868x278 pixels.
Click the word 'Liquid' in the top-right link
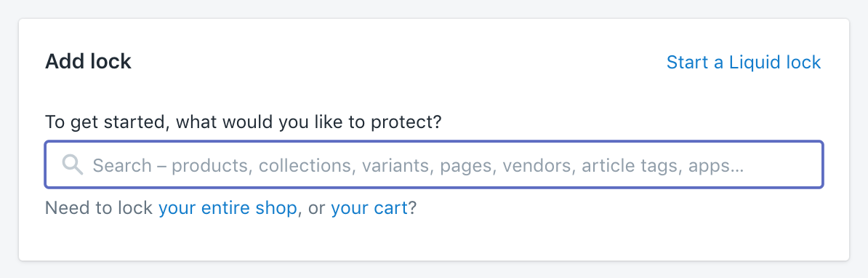(x=758, y=62)
